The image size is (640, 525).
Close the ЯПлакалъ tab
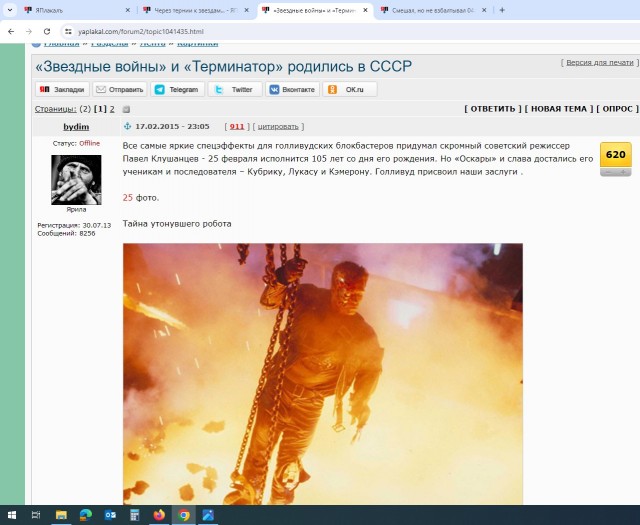pos(127,10)
